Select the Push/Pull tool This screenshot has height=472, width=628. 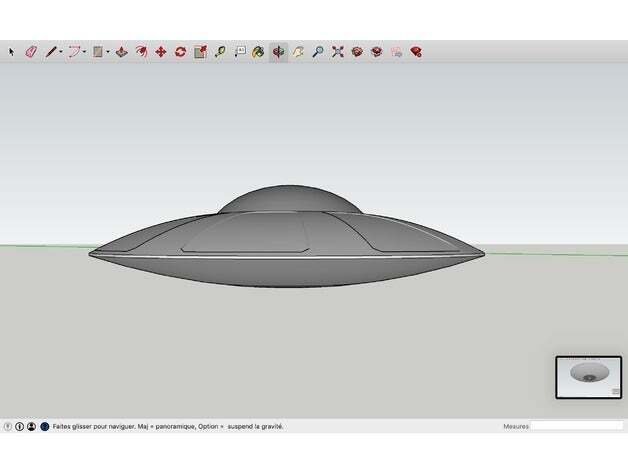tap(122, 51)
